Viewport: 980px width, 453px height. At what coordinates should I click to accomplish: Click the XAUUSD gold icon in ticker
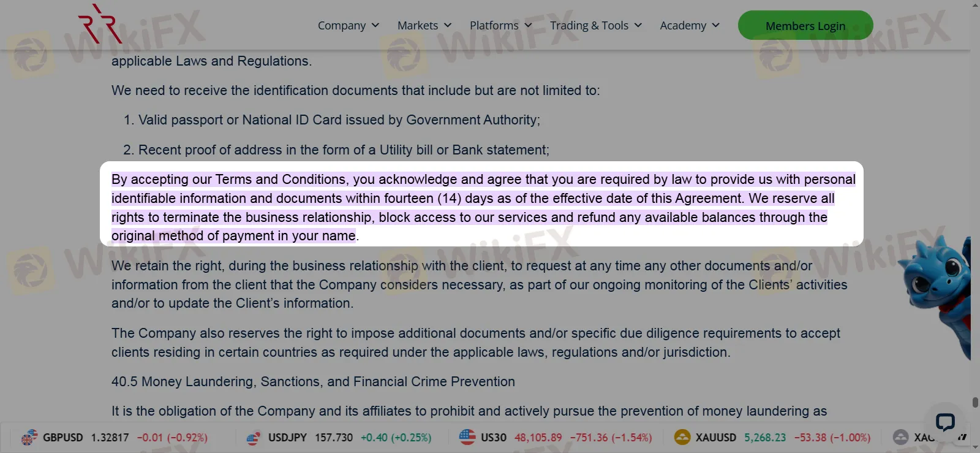(x=682, y=437)
